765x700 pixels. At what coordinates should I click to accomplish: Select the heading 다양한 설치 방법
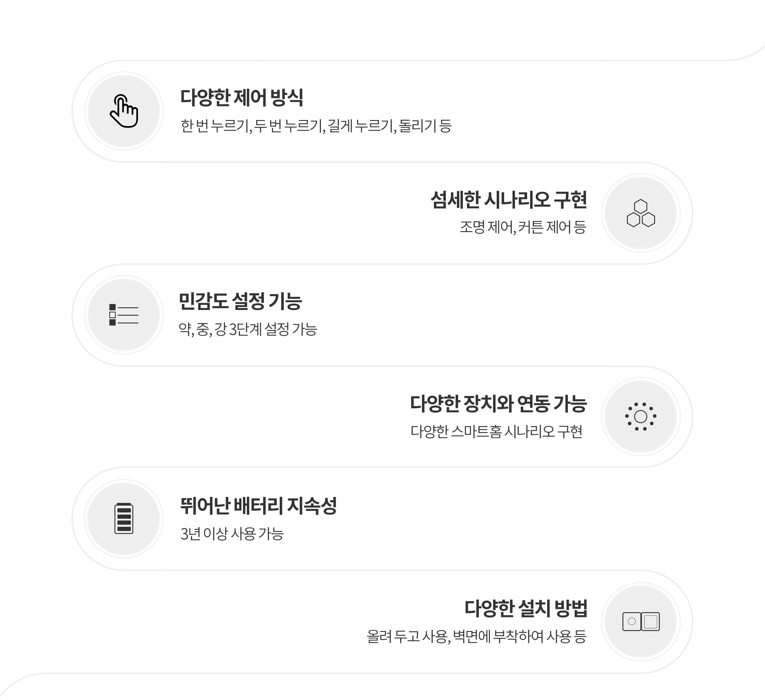tap(526, 608)
